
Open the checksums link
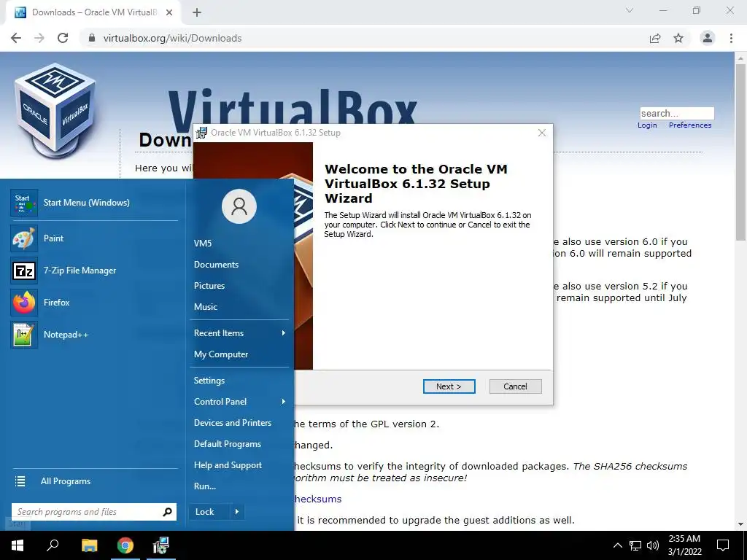pyautogui.click(x=317, y=499)
